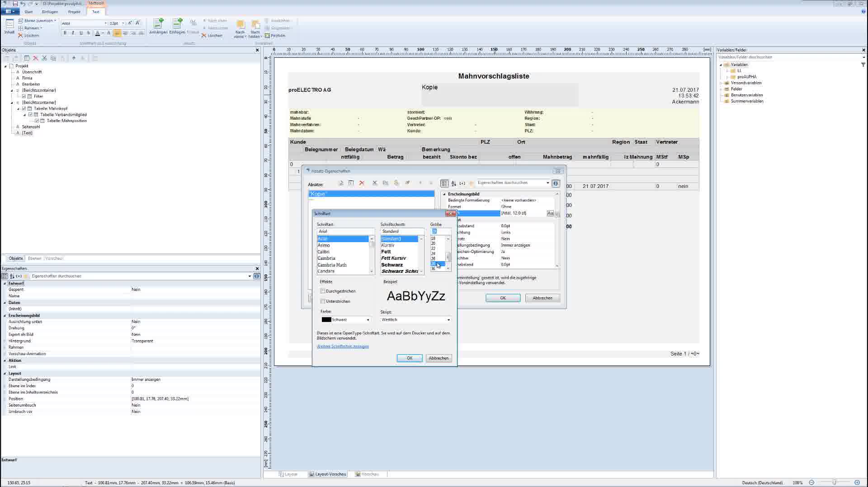The width and height of the screenshot is (868, 487).
Task: Enable the Durchgestrichen checkbox
Action: pyautogui.click(x=323, y=291)
